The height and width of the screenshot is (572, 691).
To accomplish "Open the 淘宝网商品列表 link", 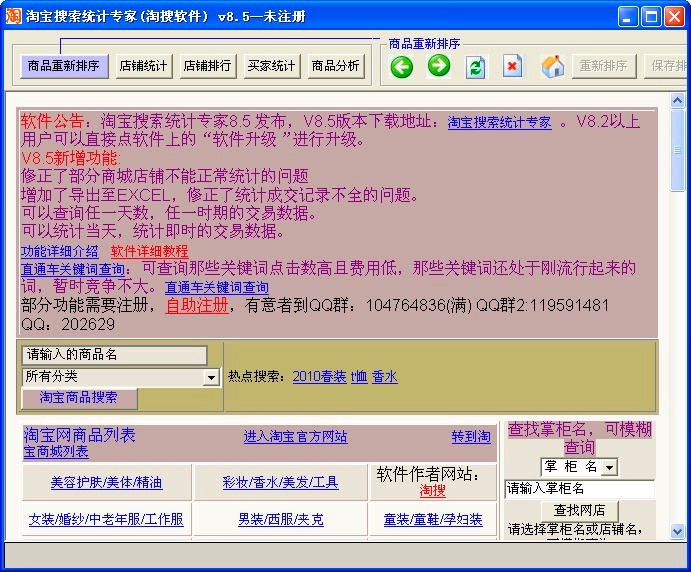I will (x=79, y=435).
